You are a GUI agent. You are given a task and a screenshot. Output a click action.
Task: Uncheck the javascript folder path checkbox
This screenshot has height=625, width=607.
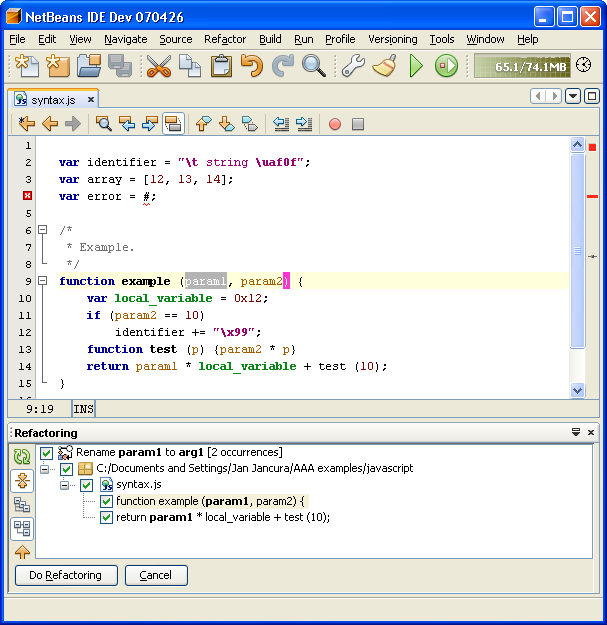pyautogui.click(x=67, y=469)
